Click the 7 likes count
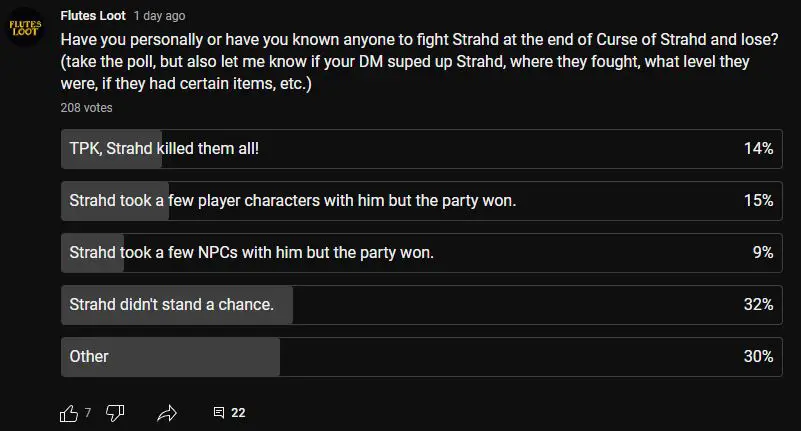This screenshot has width=801, height=431. coord(88,413)
